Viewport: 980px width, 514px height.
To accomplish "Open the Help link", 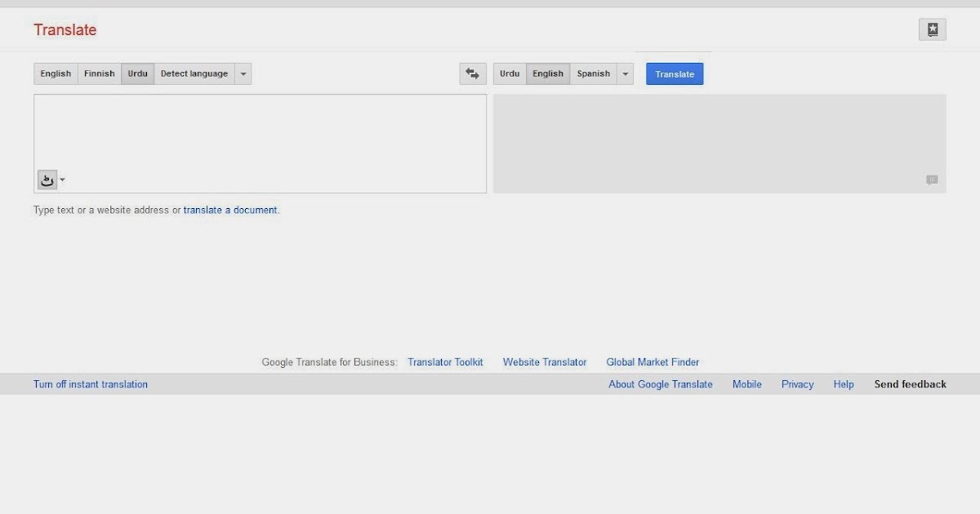I will pos(844,384).
